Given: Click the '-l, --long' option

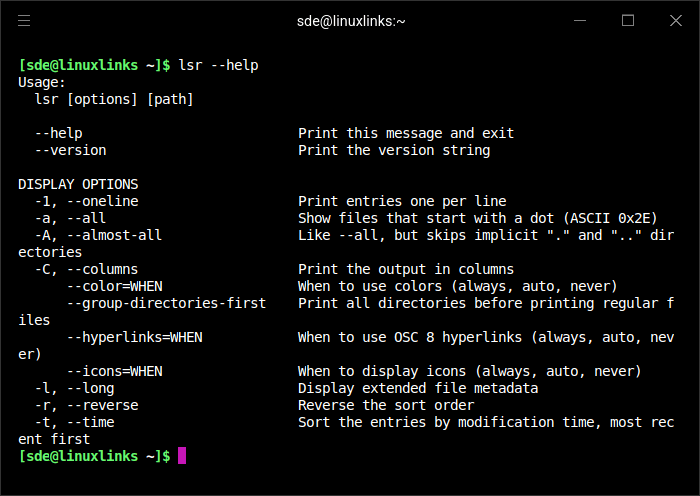Looking at the screenshot, I should pos(75,388).
